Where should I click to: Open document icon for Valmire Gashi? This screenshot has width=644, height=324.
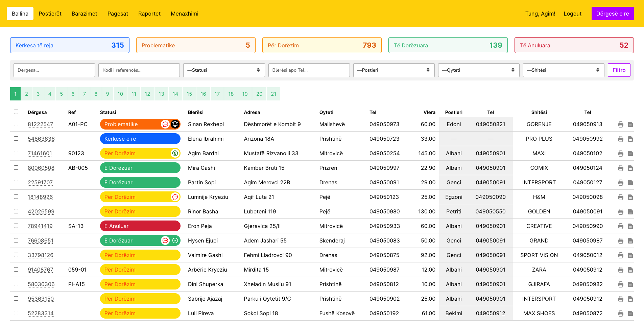coord(630,255)
